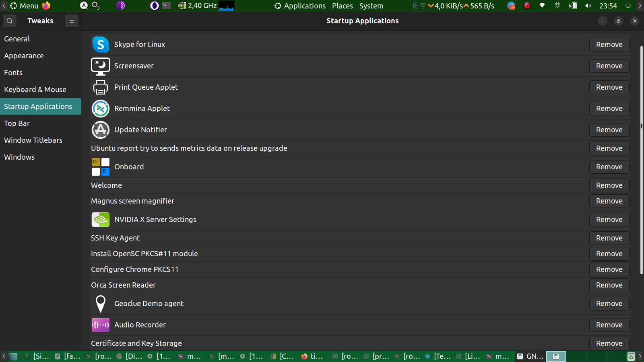
Task: Click the Skype for Linux app icon
Action: tap(100, 45)
